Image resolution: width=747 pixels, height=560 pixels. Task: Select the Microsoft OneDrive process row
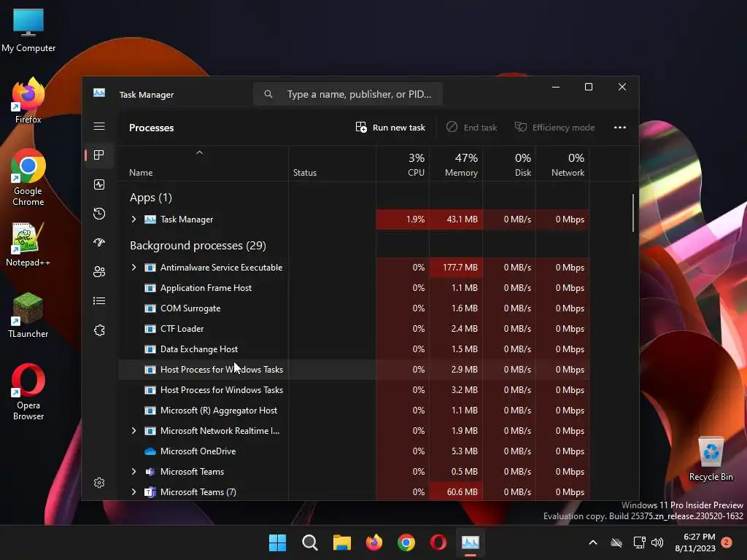354,451
